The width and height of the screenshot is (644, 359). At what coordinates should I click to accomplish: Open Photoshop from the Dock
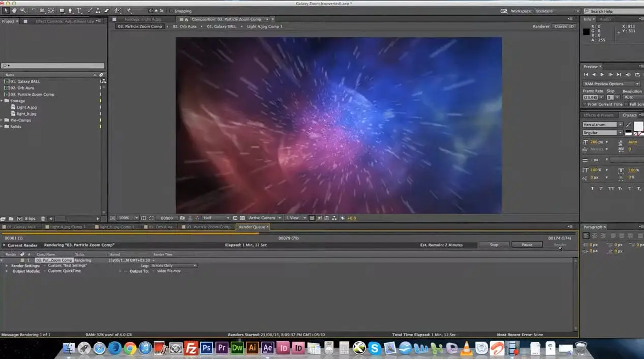(206, 348)
